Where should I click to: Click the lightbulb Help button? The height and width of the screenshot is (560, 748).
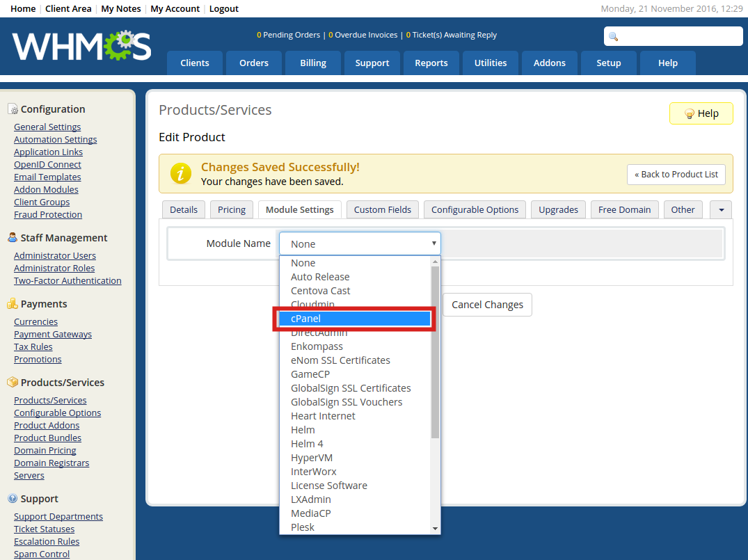[701, 113]
